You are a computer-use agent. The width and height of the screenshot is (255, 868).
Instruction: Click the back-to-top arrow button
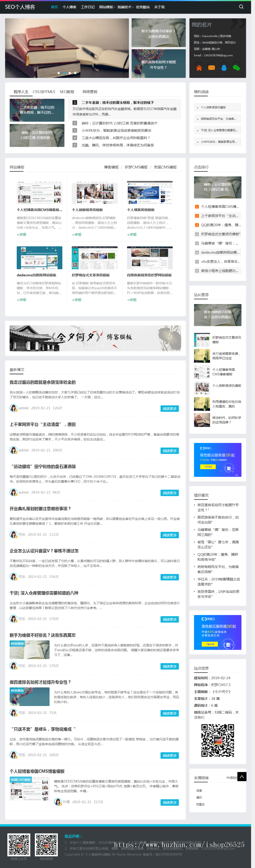click(241, 776)
